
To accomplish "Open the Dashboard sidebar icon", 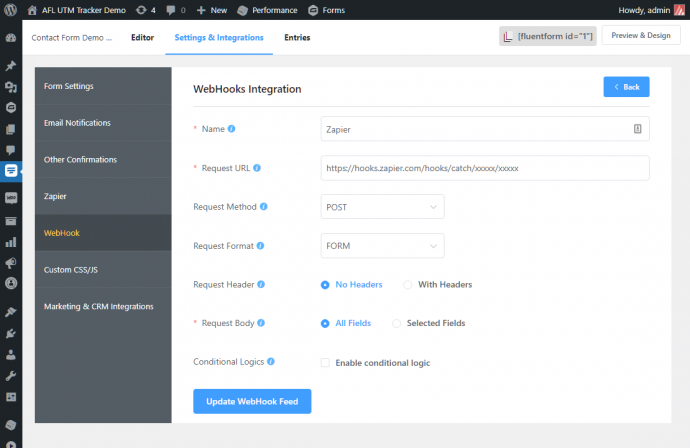I will pos(11,38).
